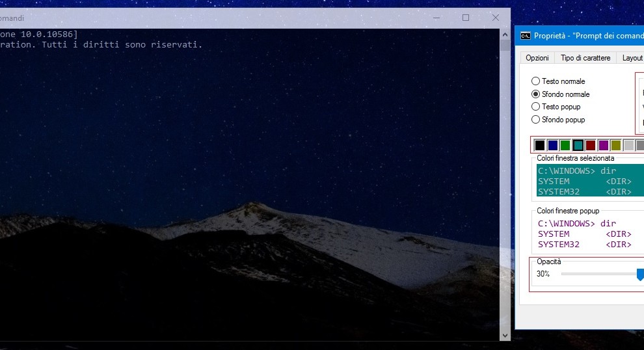Click the '30%' opacity value
644x350 pixels.
543,274
